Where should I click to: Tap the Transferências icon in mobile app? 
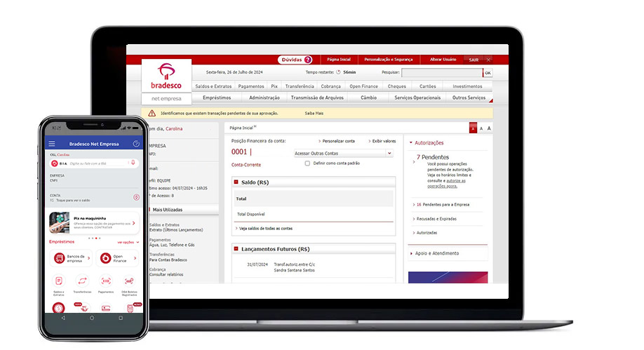pos(82,281)
